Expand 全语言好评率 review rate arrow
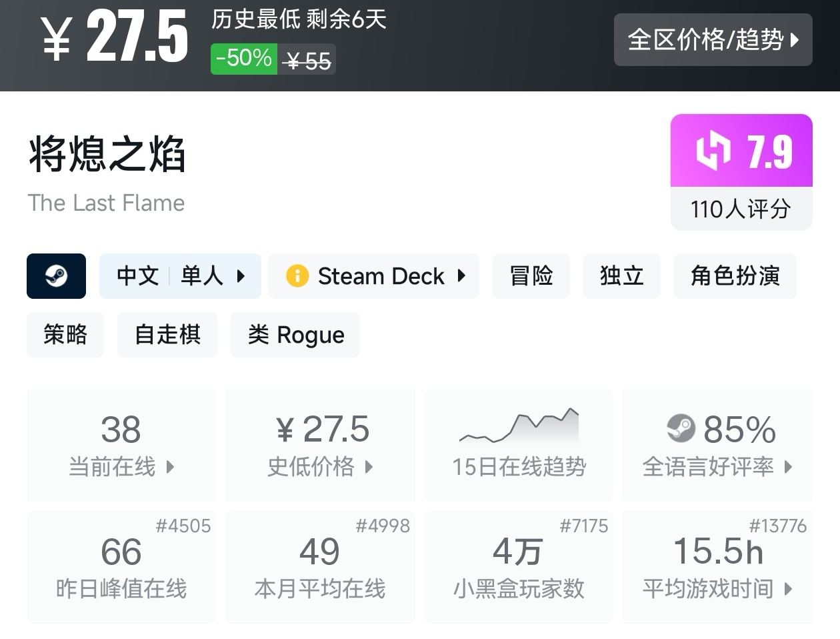Viewport: 840px width, 639px height. click(x=788, y=466)
